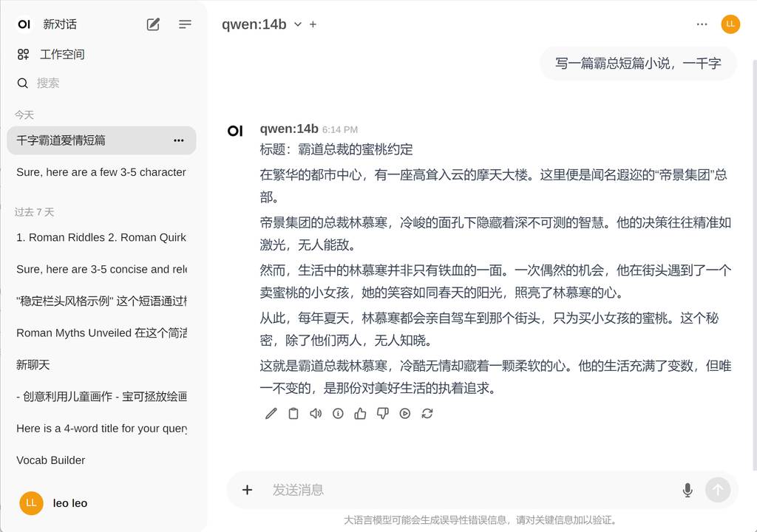Image resolution: width=757 pixels, height=532 pixels.
Task: Add another model with the plus icon
Action: (313, 24)
